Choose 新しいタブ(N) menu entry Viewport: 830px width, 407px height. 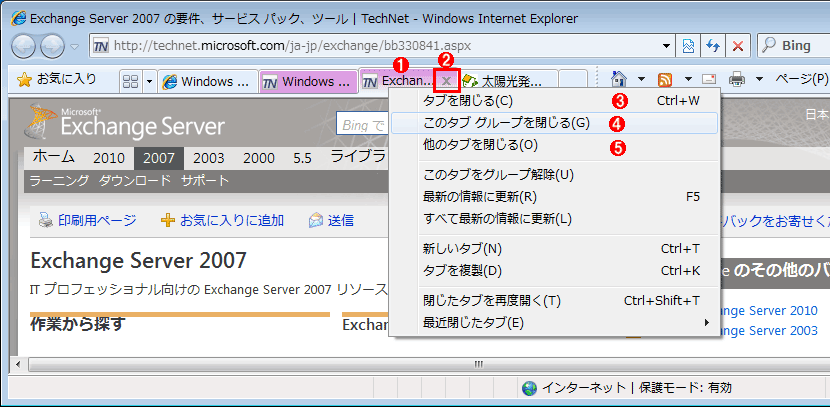(x=554, y=248)
